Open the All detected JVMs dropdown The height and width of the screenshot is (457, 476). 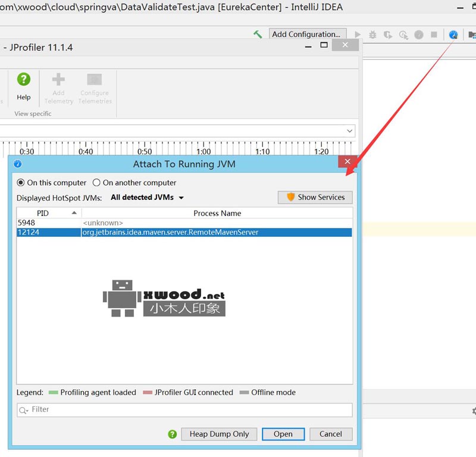[x=147, y=198]
